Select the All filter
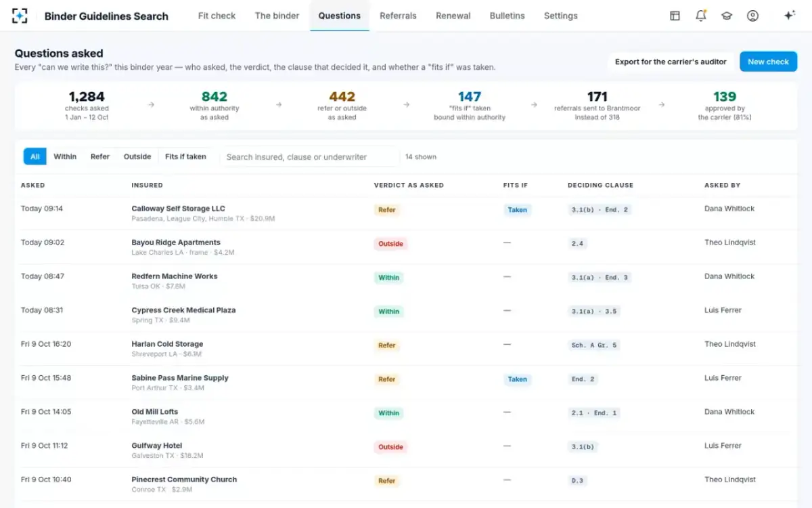The width and height of the screenshot is (812, 508). [x=35, y=156]
